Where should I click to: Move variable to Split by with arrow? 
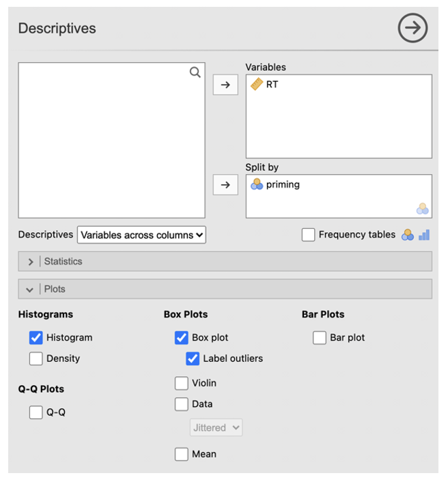click(225, 185)
